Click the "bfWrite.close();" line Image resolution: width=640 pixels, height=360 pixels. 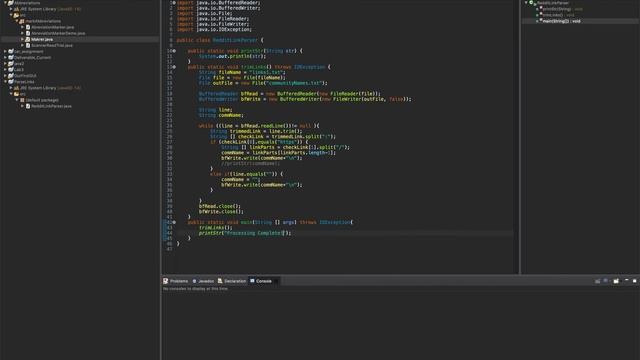pyautogui.click(x=221, y=211)
